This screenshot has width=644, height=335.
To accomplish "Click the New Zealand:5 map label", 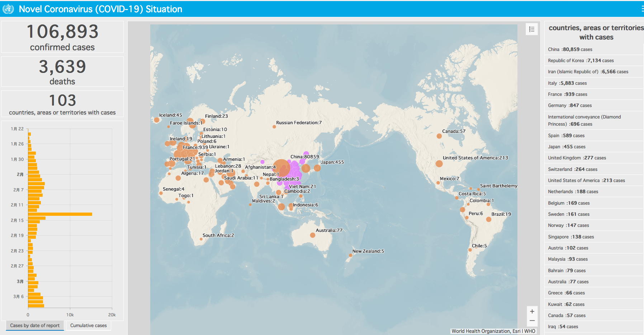I will (x=368, y=251).
